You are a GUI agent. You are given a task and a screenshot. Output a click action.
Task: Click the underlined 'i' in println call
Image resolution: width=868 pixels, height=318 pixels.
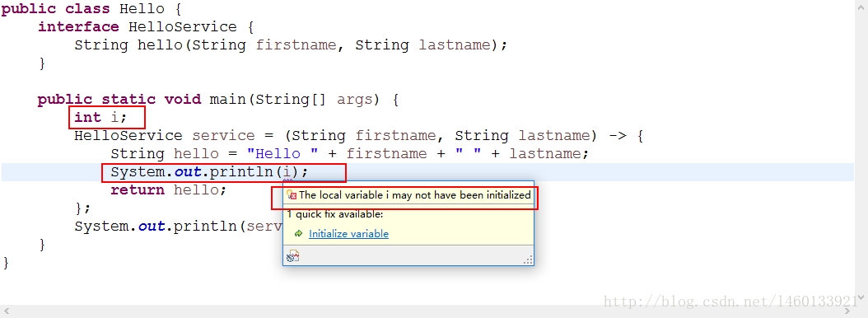point(287,172)
